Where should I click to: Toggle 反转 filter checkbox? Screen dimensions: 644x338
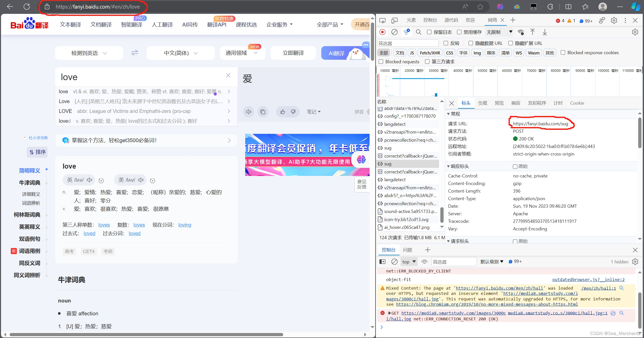(x=446, y=43)
